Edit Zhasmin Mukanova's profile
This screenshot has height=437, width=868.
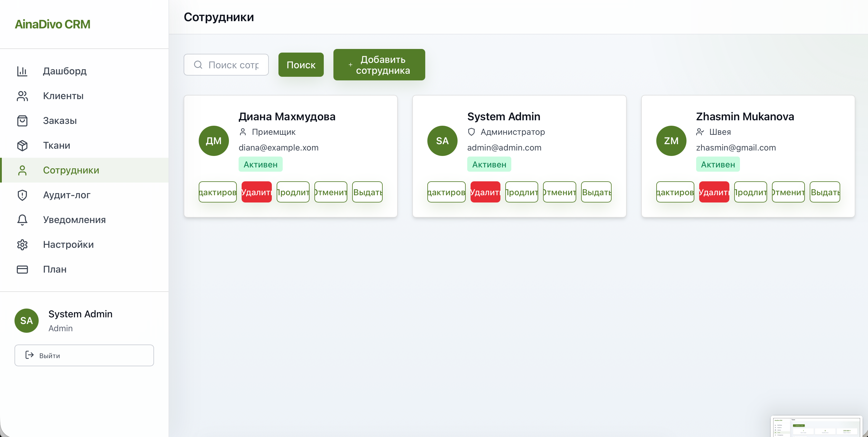pyautogui.click(x=675, y=192)
